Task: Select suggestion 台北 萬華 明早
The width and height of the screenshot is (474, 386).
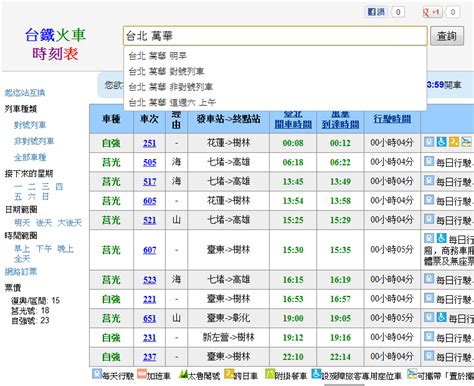Action: pyautogui.click(x=275, y=56)
